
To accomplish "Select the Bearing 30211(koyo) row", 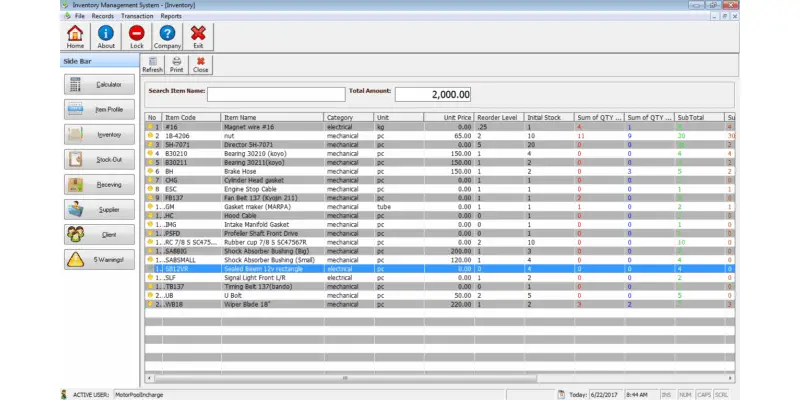I will (440, 162).
